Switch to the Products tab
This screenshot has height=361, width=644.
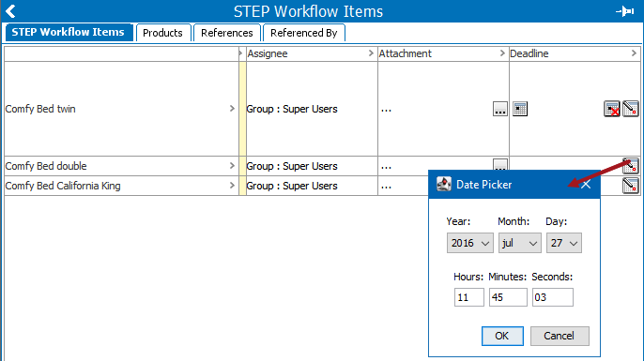(x=163, y=33)
